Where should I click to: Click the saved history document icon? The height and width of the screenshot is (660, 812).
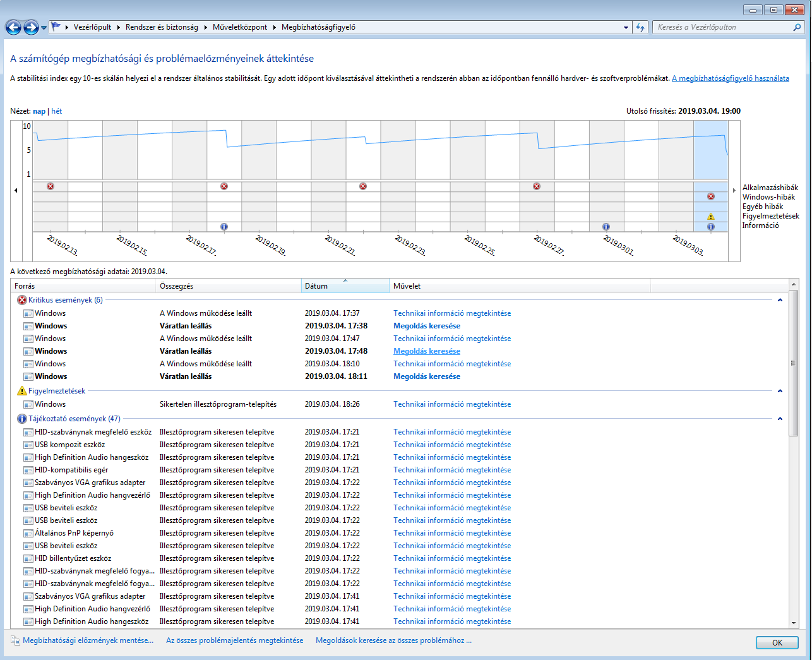tap(16, 640)
